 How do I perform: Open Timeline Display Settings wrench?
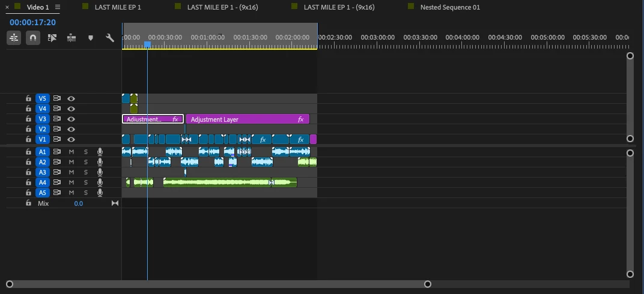click(110, 38)
